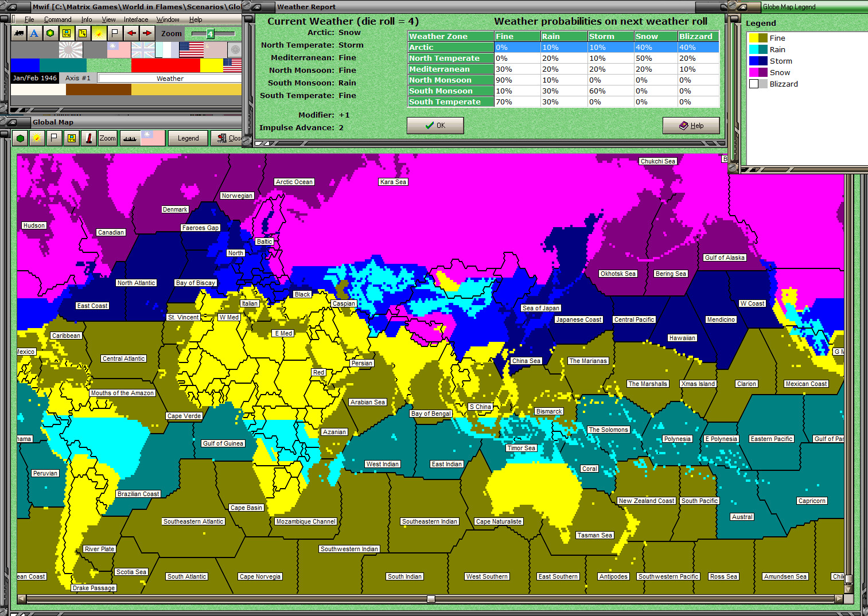Confirm the Weather Report with OK

435,126
